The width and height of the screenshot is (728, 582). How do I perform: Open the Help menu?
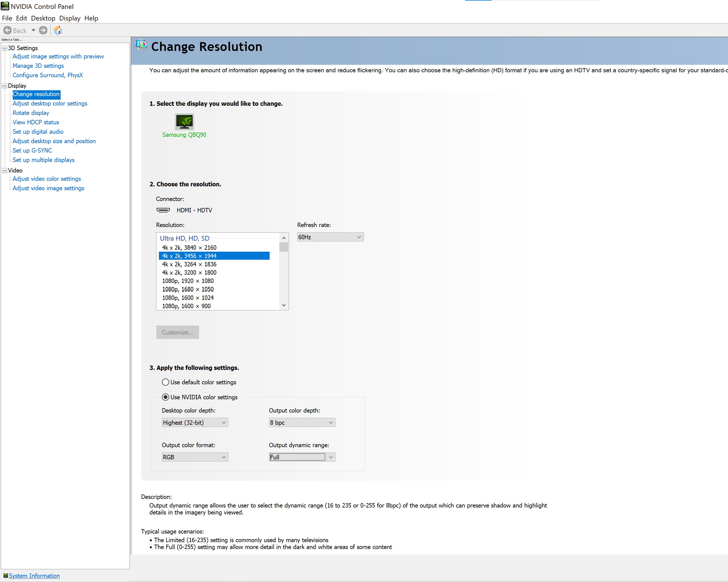coord(91,18)
